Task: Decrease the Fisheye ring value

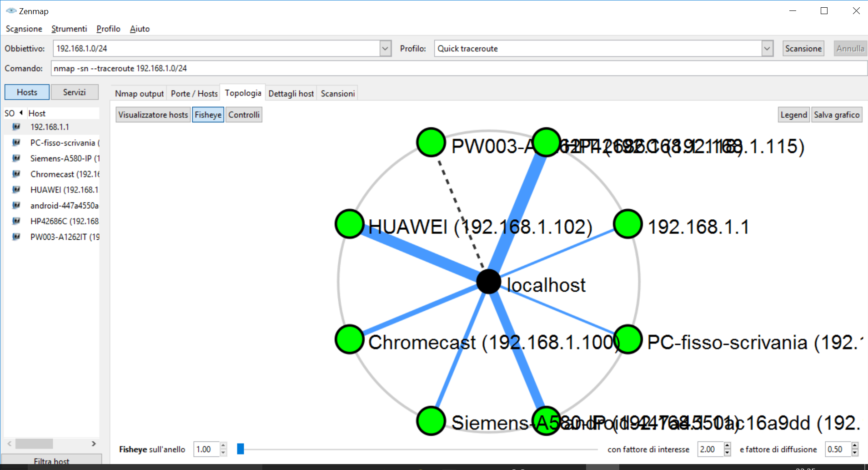Action: click(223, 453)
